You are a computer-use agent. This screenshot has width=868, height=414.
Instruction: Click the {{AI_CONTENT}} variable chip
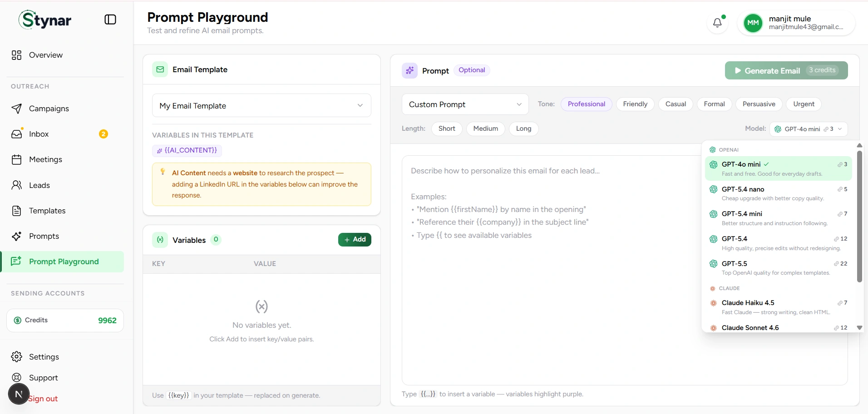tap(187, 150)
